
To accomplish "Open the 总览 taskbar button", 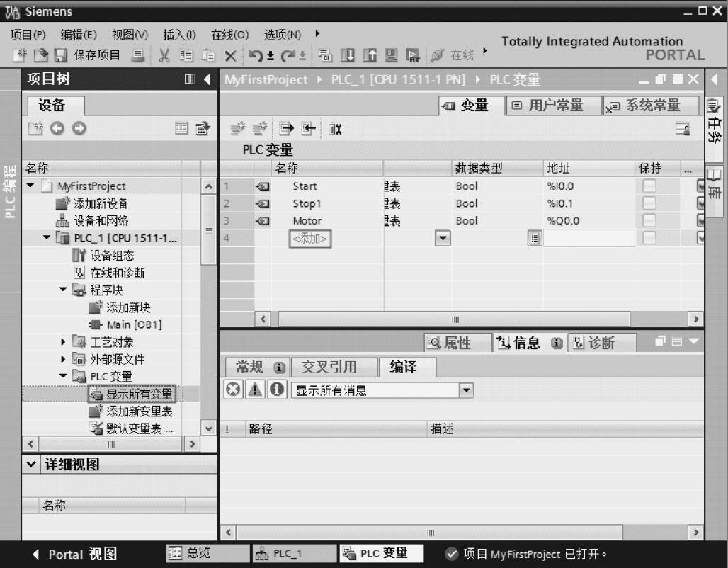I will tap(207, 553).
